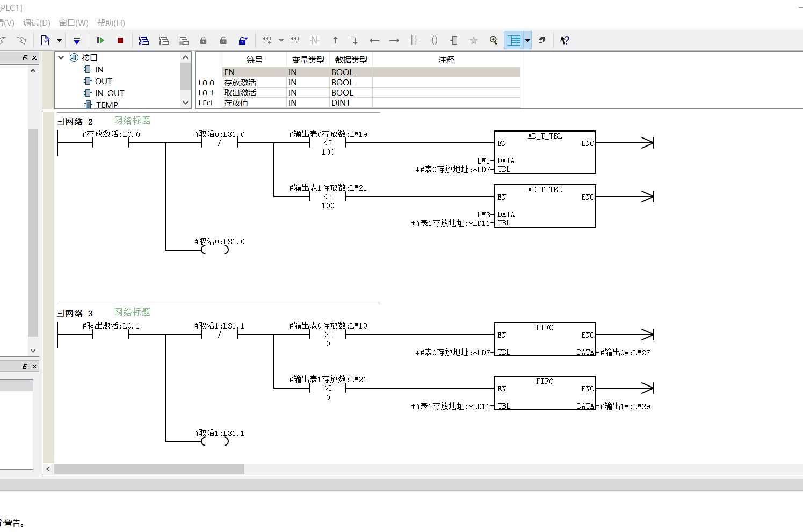Open the dropdown beside insert network icon

pyautogui.click(x=281, y=40)
